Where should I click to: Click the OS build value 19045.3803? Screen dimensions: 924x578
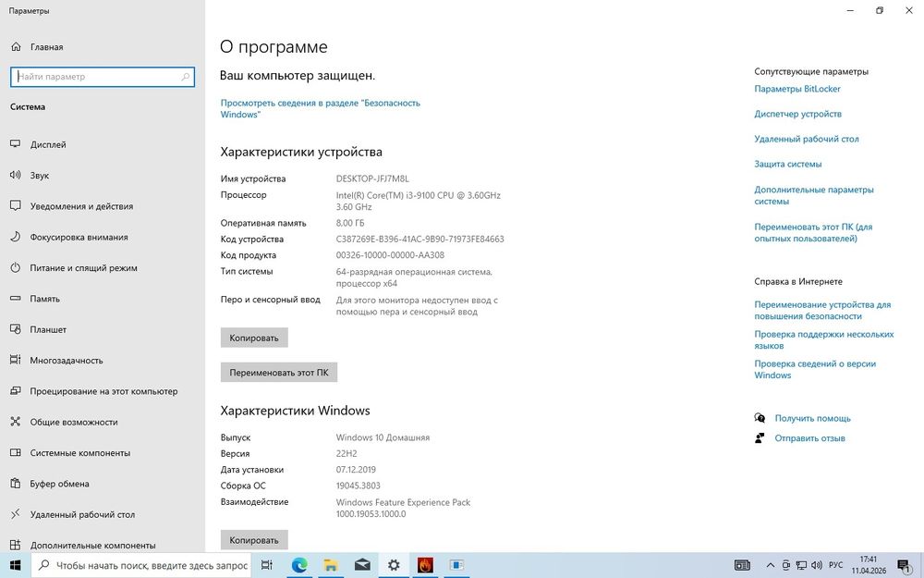[359, 486]
